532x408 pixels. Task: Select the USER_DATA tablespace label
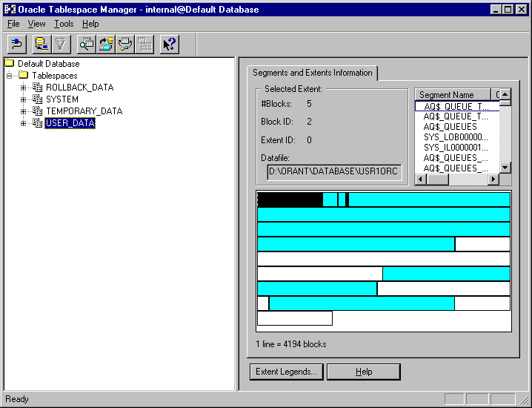click(x=70, y=123)
